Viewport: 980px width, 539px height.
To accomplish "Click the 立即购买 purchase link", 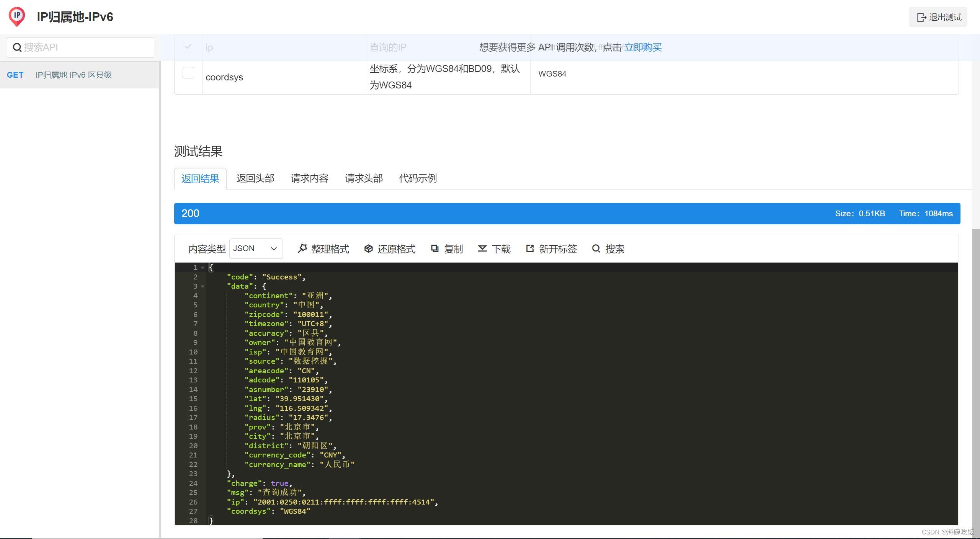I will click(x=643, y=47).
